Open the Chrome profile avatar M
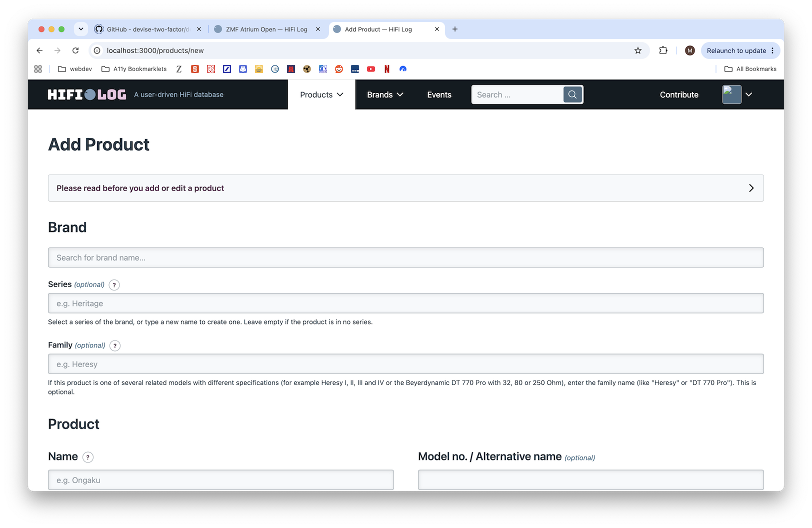Viewport: 812px width, 528px height. tap(690, 50)
